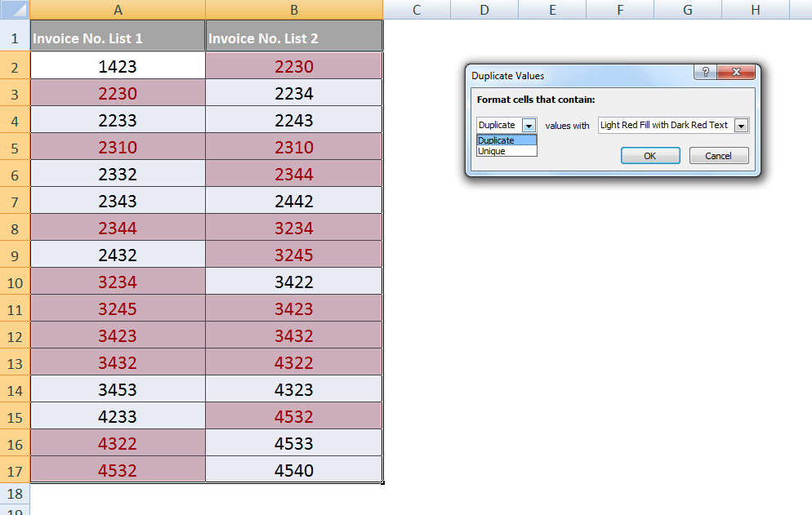Click the Cancel button
The height and width of the screenshot is (515, 812).
click(719, 156)
